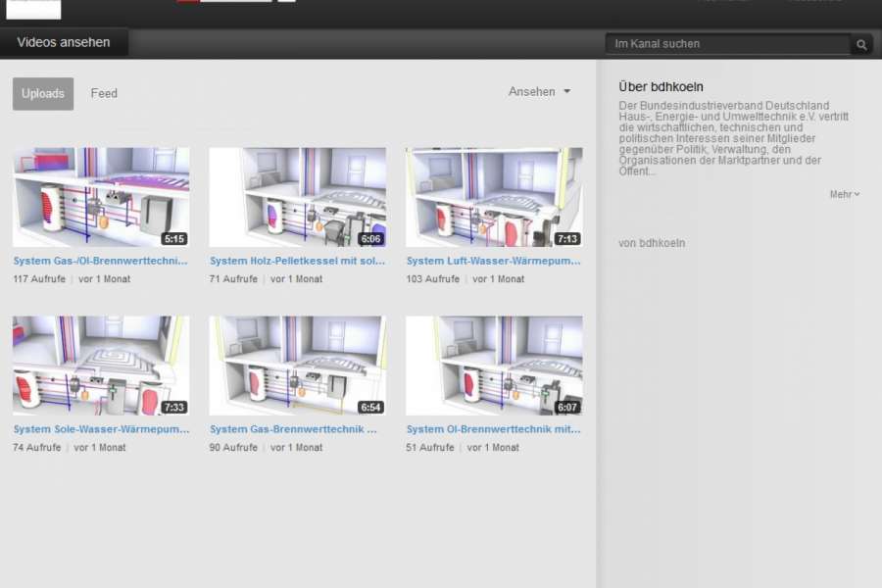
Task: Click the '51 Aufrufe' view count
Action: coord(430,448)
